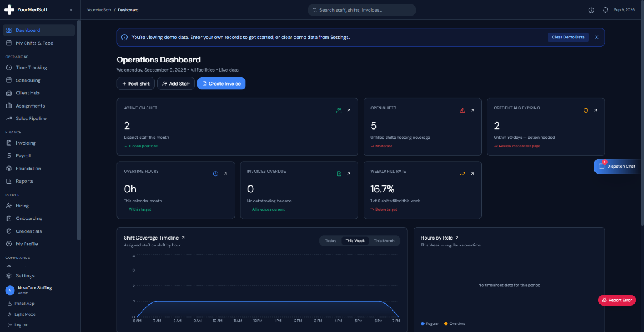Viewport: 644px width, 332px height.
Task: Click Report Error button
Action: [617, 301]
